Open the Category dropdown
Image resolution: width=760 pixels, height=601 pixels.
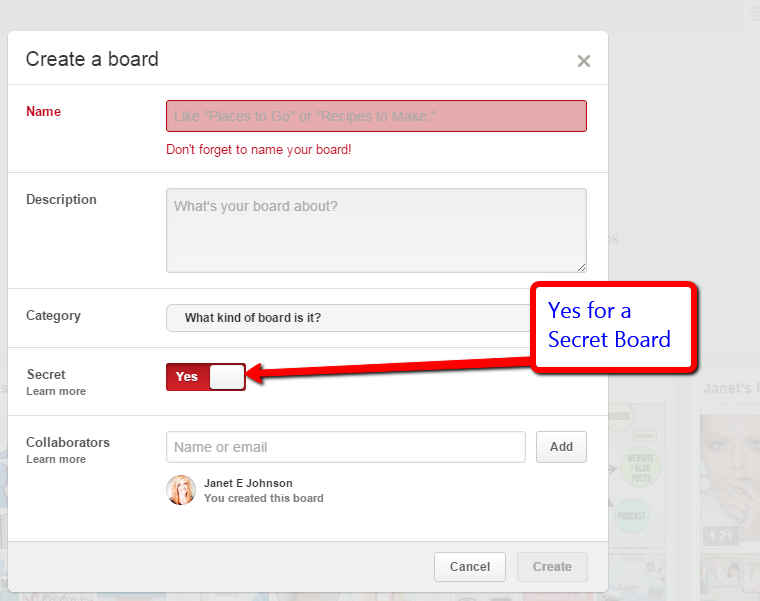pyautogui.click(x=349, y=318)
